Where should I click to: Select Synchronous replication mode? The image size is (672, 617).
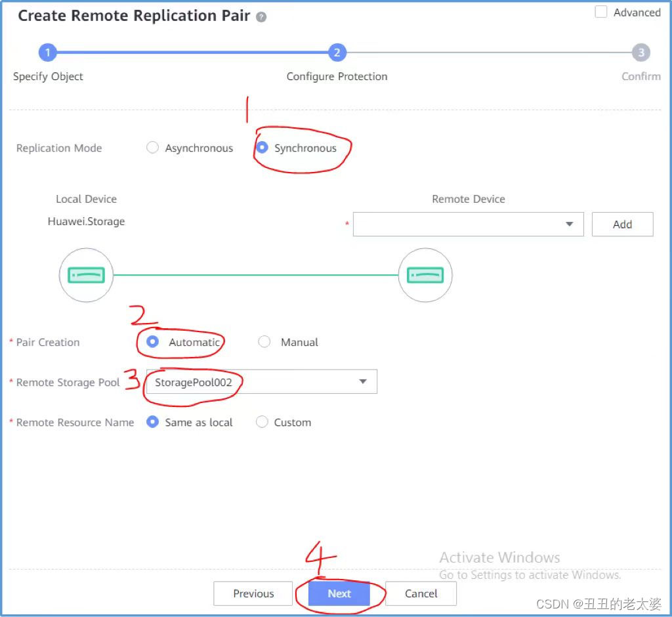click(262, 148)
